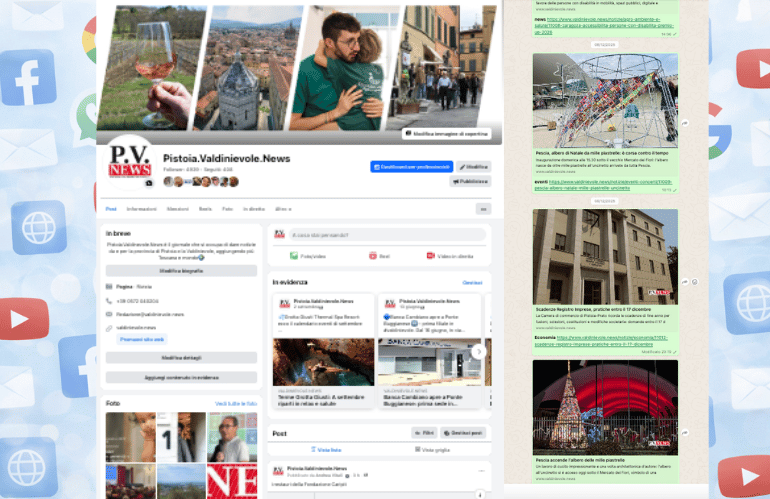Viewport: 770px width, 499px height.
Task: Click the Pagina category icon in In breve
Action: [x=109, y=286]
